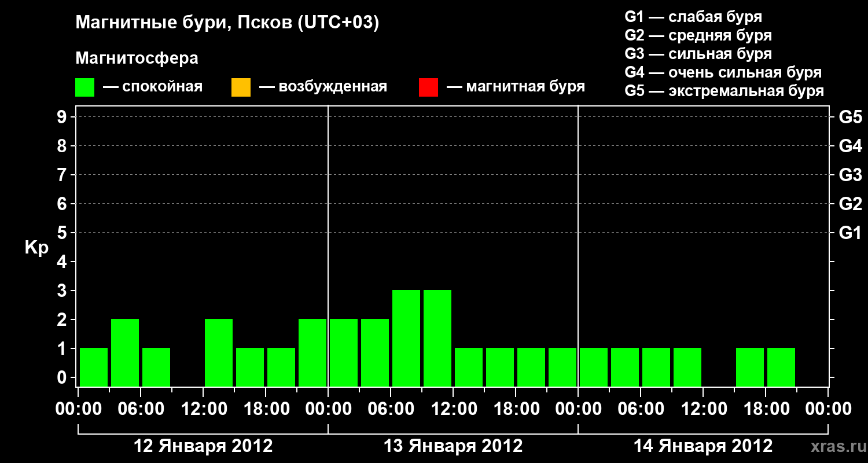Click the green 'спокойная' legend swatch

tap(84, 87)
